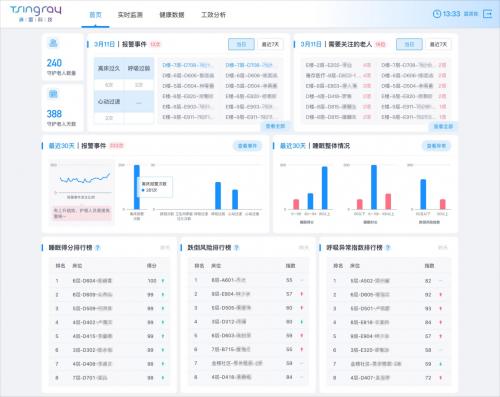The image size is (500, 397).
Task: Click sleep ranking row 6层-D604
Action: click(x=109, y=281)
